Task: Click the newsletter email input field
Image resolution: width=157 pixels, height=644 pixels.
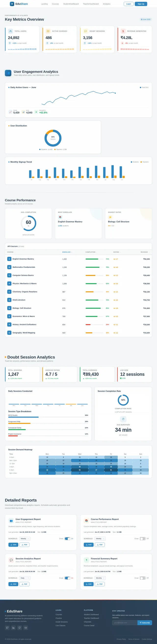Action: click(125, 623)
